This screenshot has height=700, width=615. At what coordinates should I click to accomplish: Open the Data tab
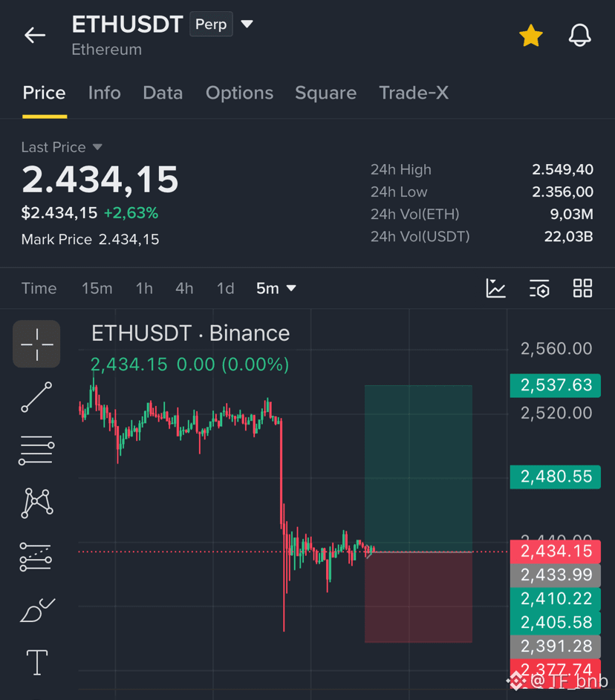point(163,94)
